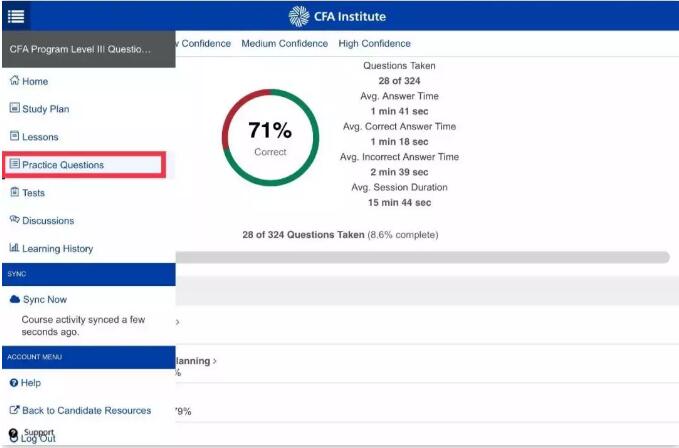Switch to the High Confidence tab
The width and height of the screenshot is (679, 448).
pyautogui.click(x=374, y=44)
